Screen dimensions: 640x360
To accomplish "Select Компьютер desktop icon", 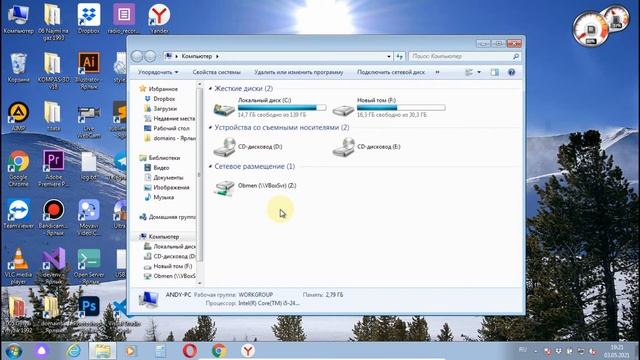I will click(18, 19).
